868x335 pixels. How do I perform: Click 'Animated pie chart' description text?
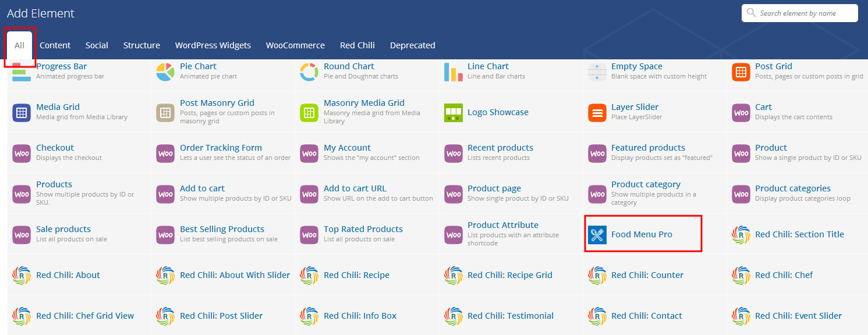point(208,76)
